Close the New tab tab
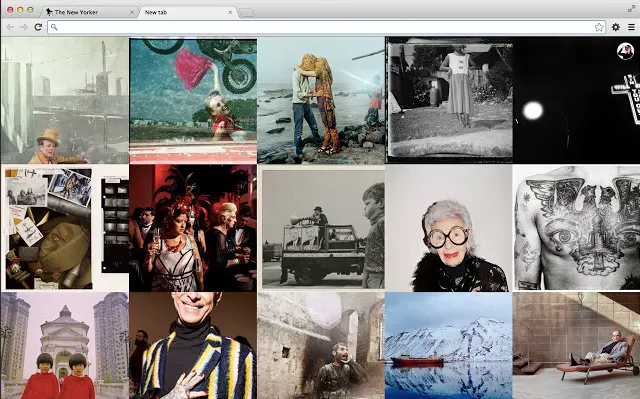This screenshot has height=399, width=640. (x=230, y=12)
